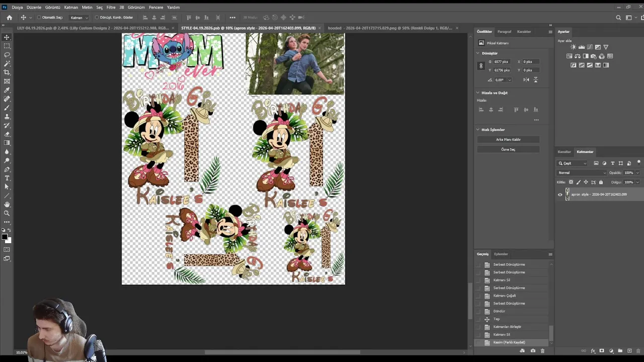Select the apron style layer thumbnail
Viewport: 644px width, 362px height.
coord(568,195)
